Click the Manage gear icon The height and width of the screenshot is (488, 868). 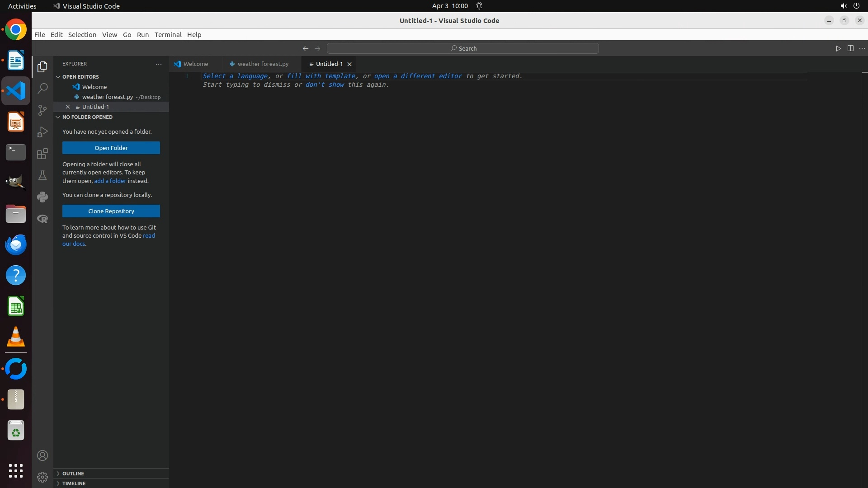coord(42,477)
